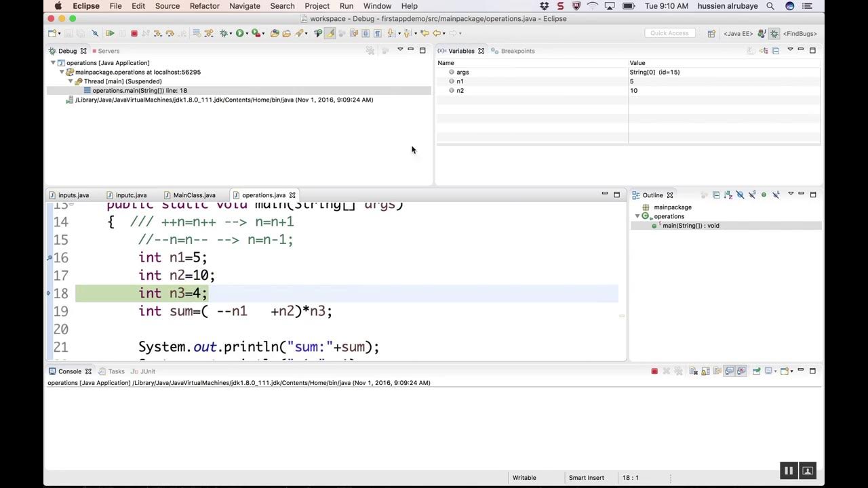Click the Step Into icon
This screenshot has height=488, width=868.
tap(157, 33)
